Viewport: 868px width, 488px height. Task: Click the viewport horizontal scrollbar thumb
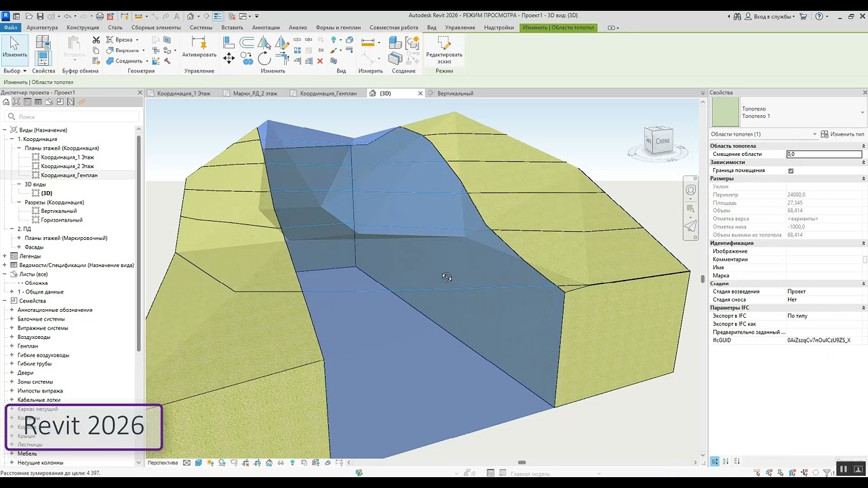(x=522, y=463)
